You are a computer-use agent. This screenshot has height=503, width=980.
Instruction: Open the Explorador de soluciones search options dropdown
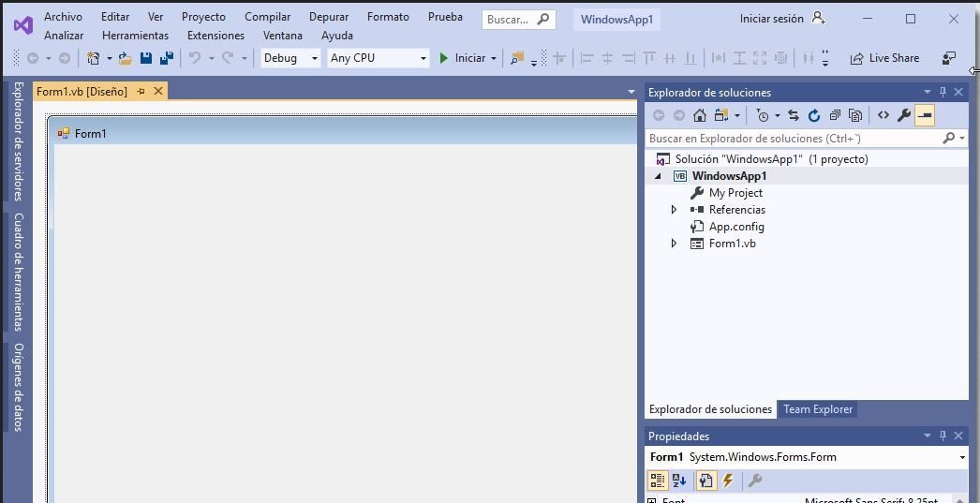coord(962,138)
